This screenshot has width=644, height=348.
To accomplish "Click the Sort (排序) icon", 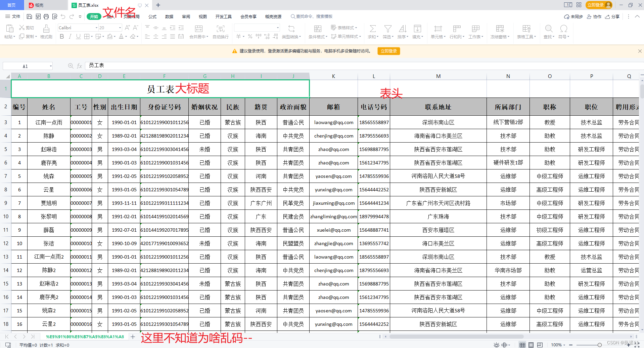I will (x=403, y=29).
